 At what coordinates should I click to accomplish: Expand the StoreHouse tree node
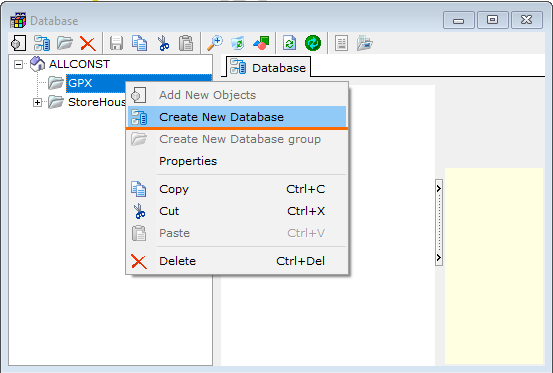pyautogui.click(x=37, y=102)
